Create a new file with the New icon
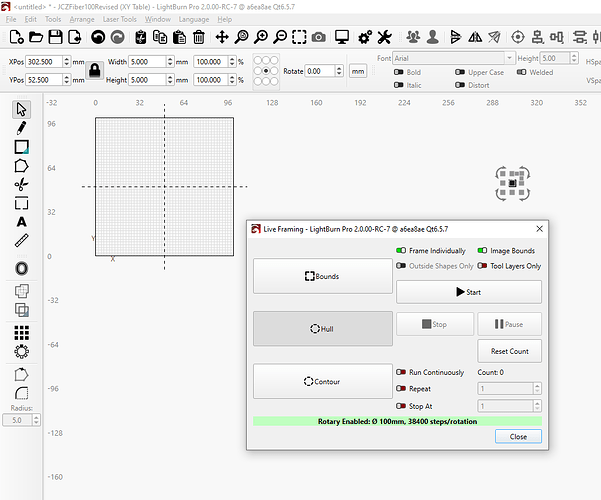The height and width of the screenshot is (500, 601). coord(16,37)
